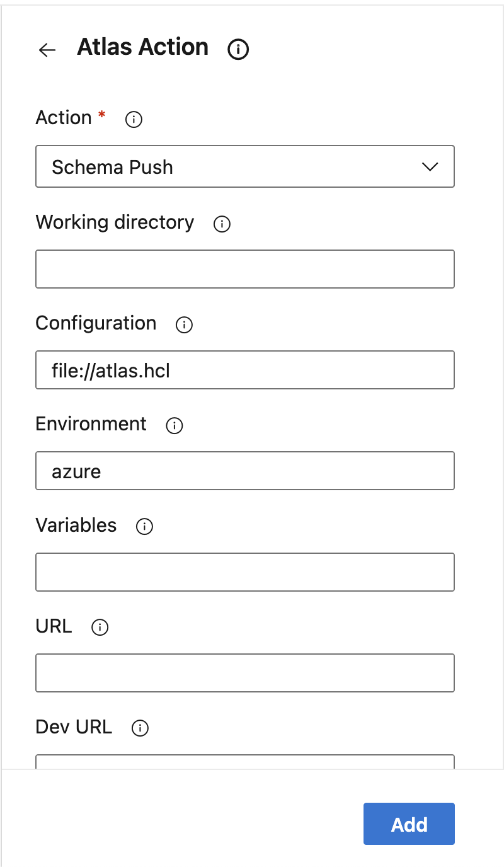Click the Environment field containing azure
The image size is (504, 867).
point(245,471)
